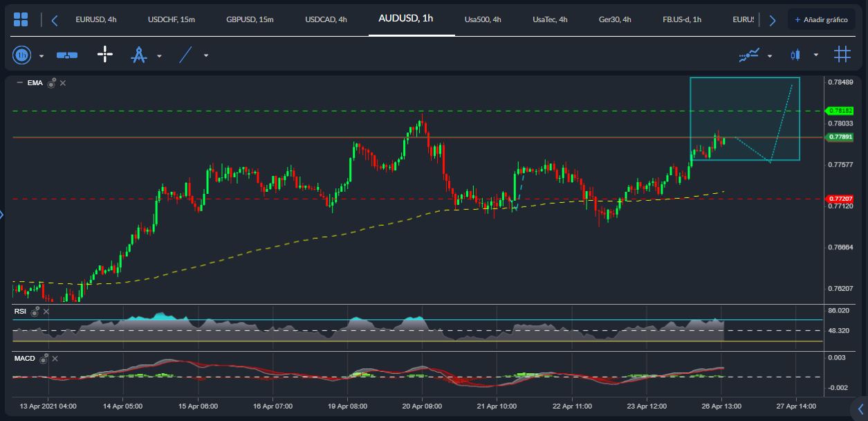Click the compass drawing tool icon
The width and height of the screenshot is (868, 421).
(140, 55)
